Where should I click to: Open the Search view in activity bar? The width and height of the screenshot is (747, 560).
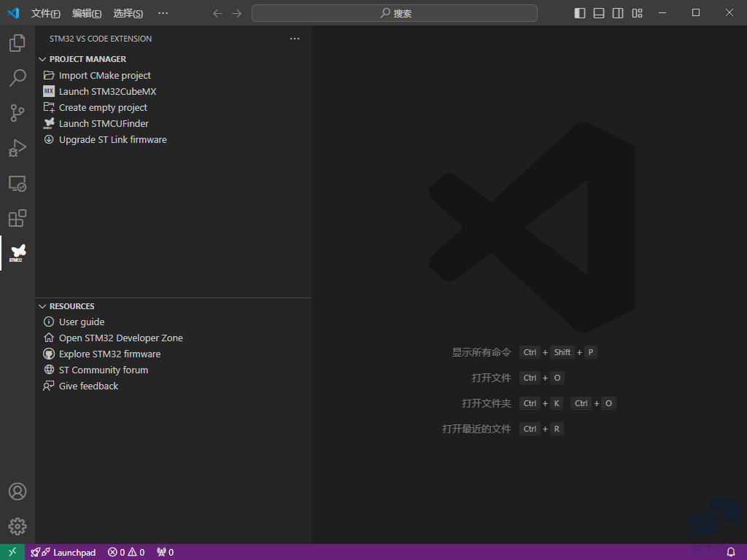(18, 77)
